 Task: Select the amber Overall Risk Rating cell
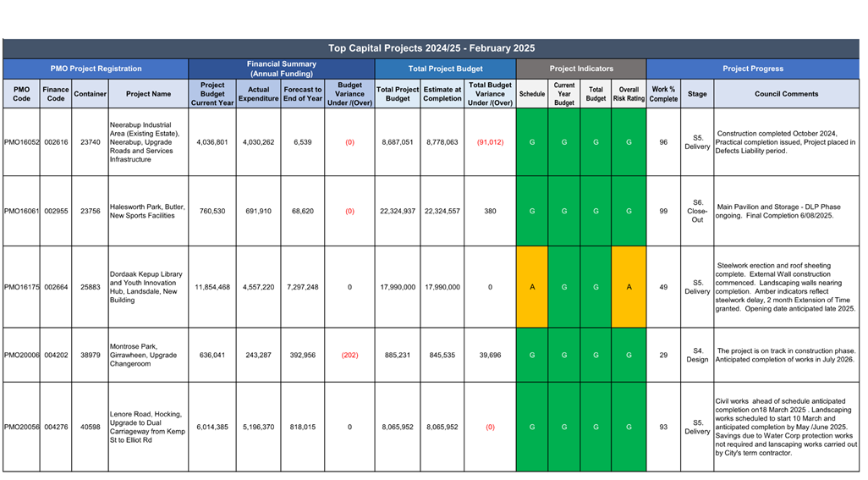(629, 287)
